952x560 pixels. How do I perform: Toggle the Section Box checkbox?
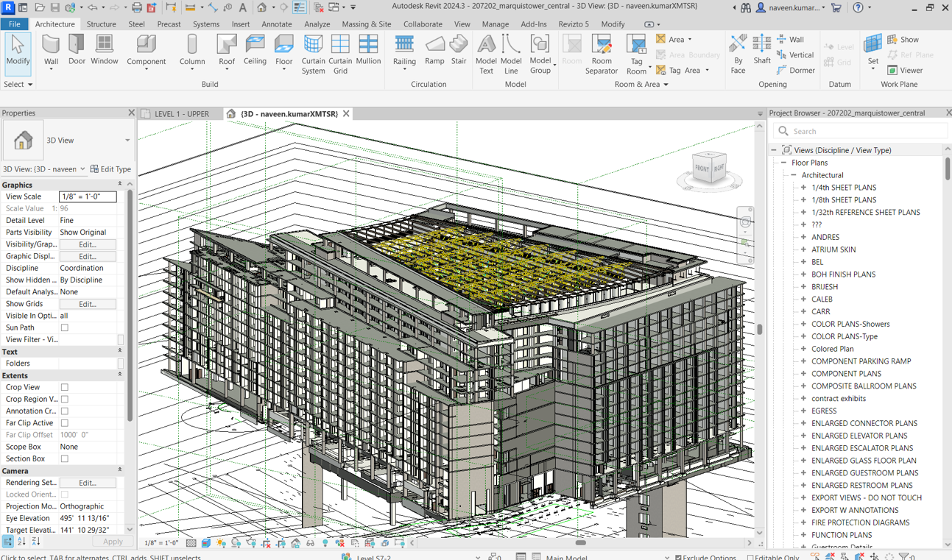(x=65, y=458)
